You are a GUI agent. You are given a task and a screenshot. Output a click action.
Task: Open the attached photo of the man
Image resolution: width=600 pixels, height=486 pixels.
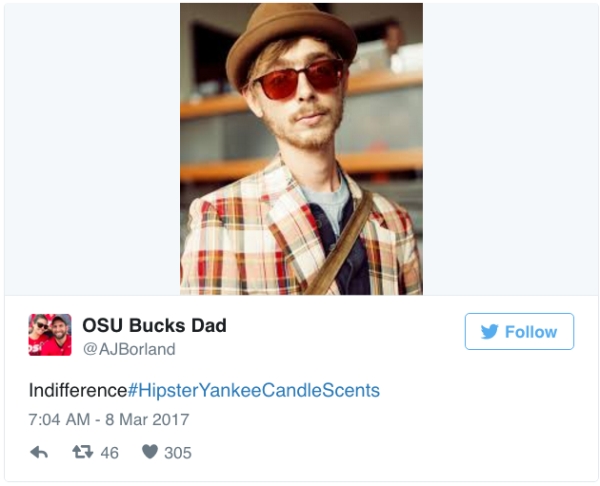(301, 150)
